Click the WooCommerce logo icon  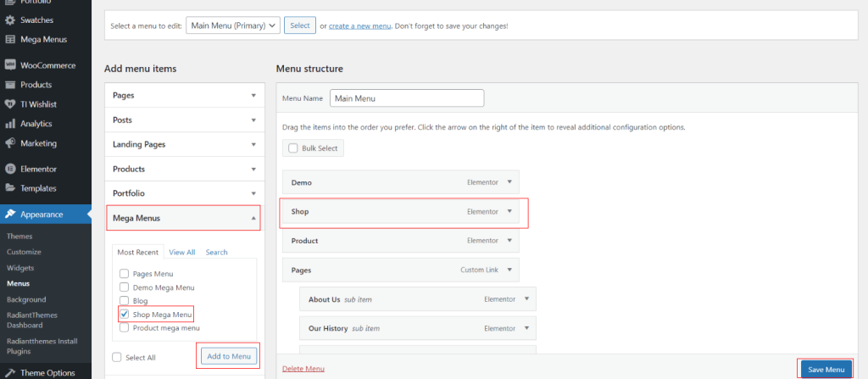click(x=9, y=64)
